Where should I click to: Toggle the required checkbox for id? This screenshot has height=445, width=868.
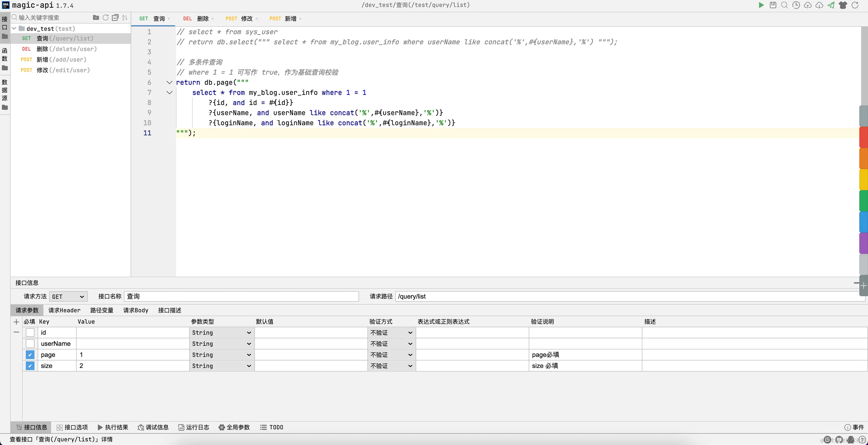point(30,333)
